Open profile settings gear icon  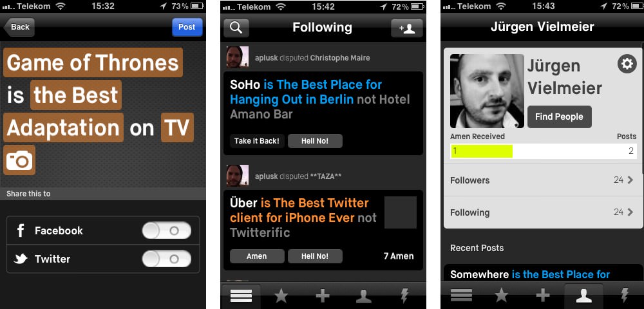[627, 64]
